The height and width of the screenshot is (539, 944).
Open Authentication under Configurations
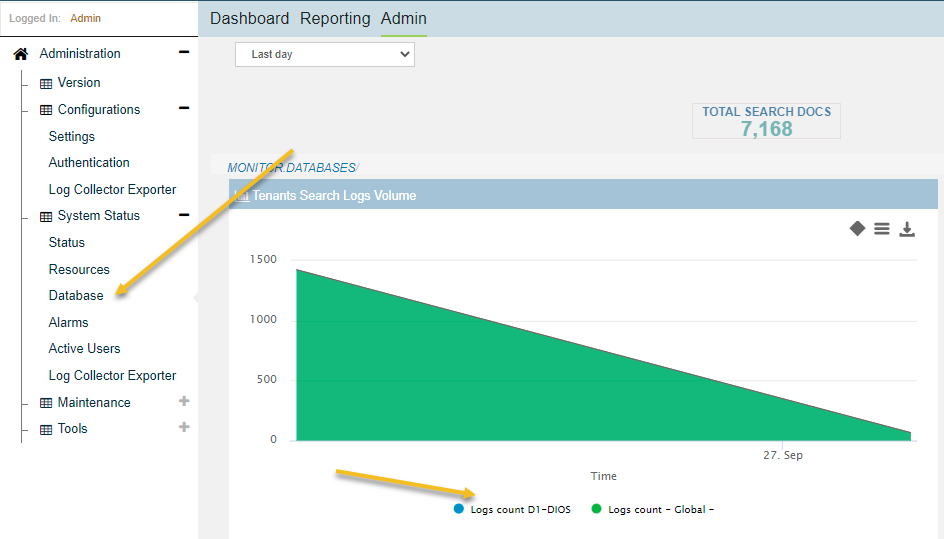[x=89, y=163]
